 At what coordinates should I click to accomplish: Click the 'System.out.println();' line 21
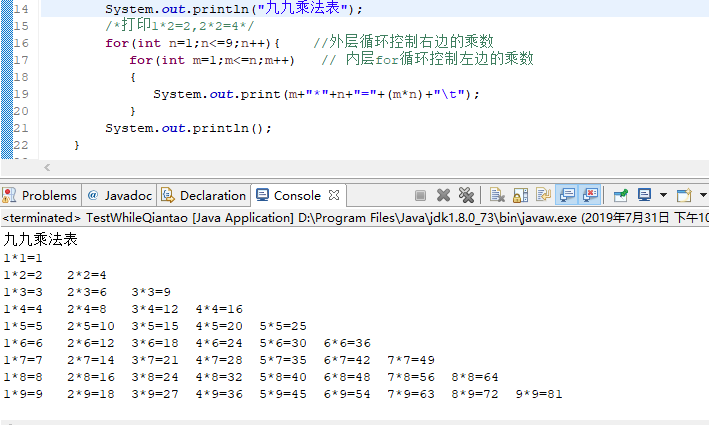pos(188,128)
